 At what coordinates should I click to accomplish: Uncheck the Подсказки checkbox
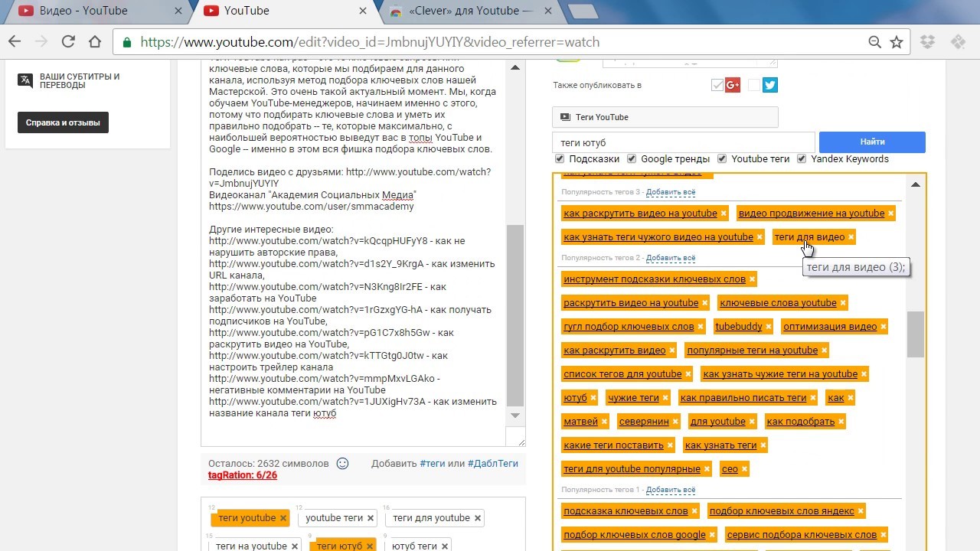click(x=560, y=159)
